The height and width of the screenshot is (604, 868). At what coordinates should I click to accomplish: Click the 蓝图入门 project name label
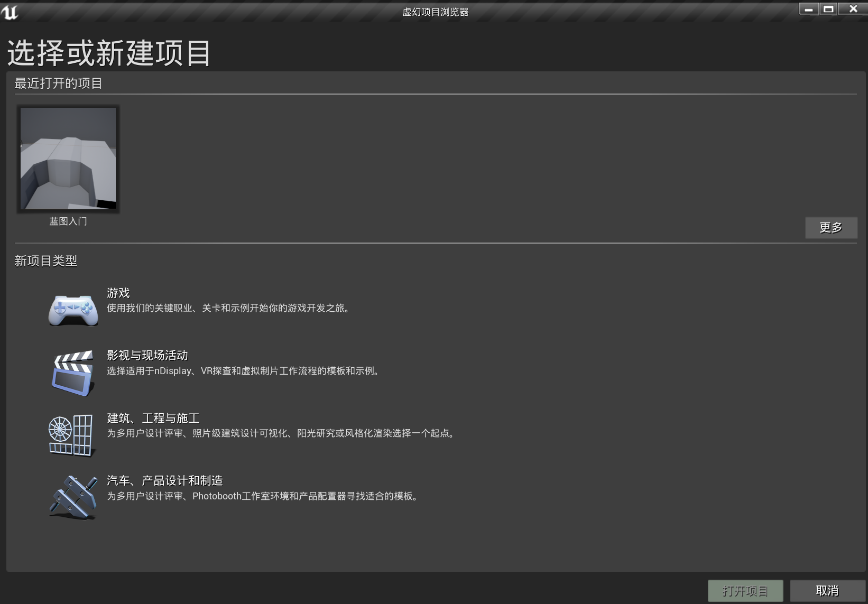coord(68,221)
